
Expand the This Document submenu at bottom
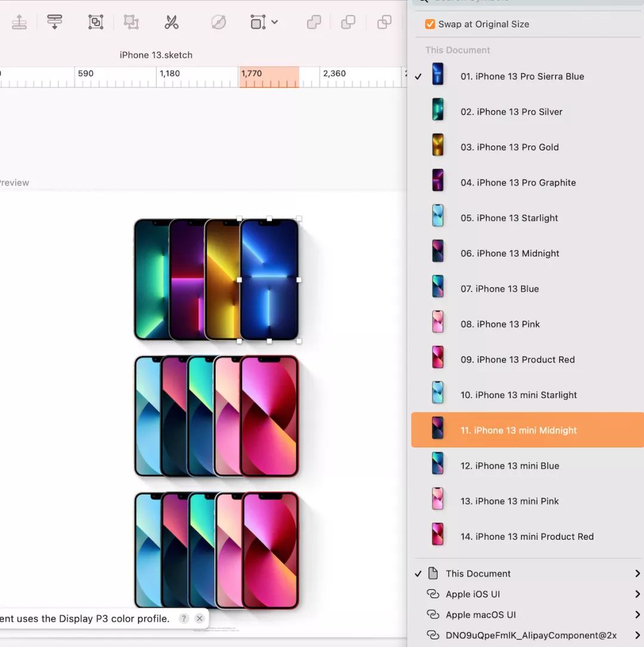pyautogui.click(x=637, y=574)
